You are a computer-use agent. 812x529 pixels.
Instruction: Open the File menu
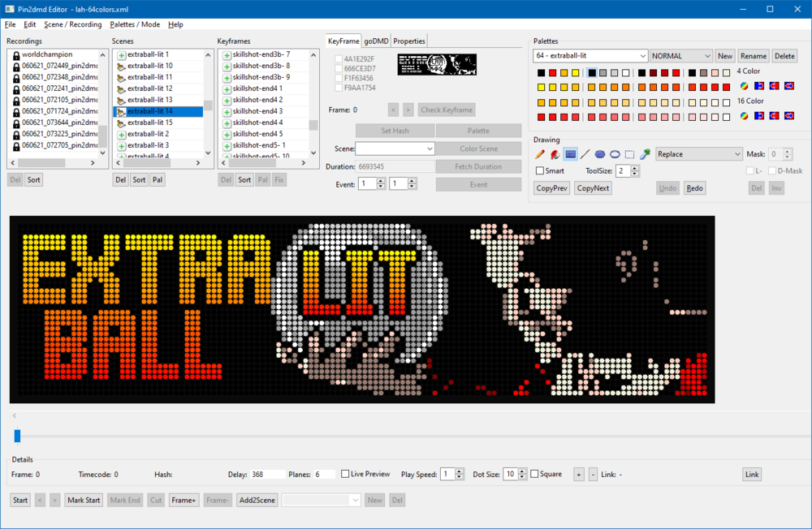click(10, 24)
